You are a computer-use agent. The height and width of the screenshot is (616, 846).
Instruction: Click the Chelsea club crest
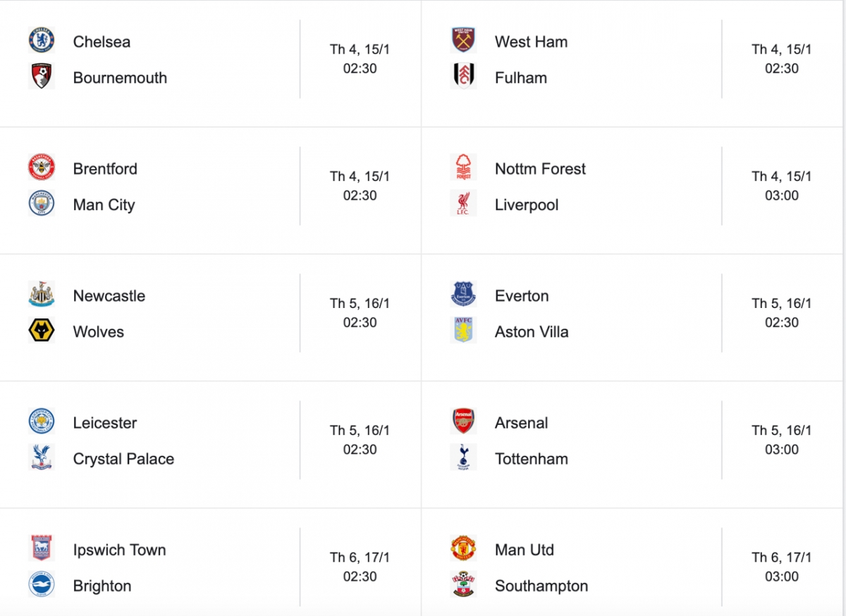click(x=42, y=40)
